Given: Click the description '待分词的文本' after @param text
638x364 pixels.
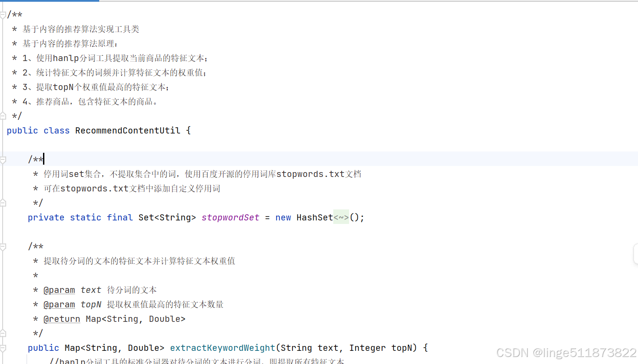Looking at the screenshot, I should [x=132, y=290].
